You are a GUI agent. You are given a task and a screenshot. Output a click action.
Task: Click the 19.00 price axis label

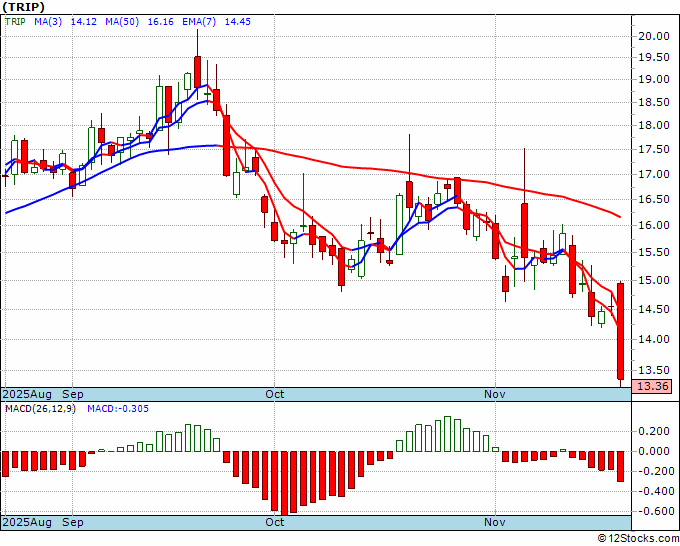654,80
